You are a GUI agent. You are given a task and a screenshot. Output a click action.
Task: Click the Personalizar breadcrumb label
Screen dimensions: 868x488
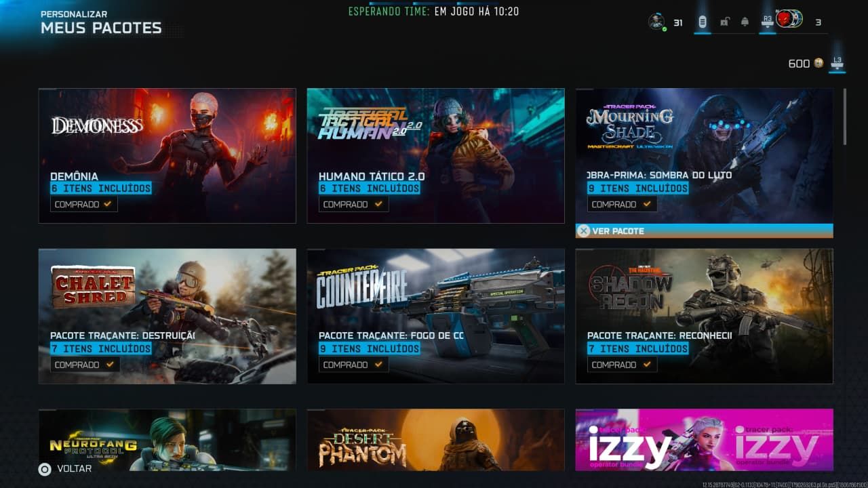click(x=74, y=14)
